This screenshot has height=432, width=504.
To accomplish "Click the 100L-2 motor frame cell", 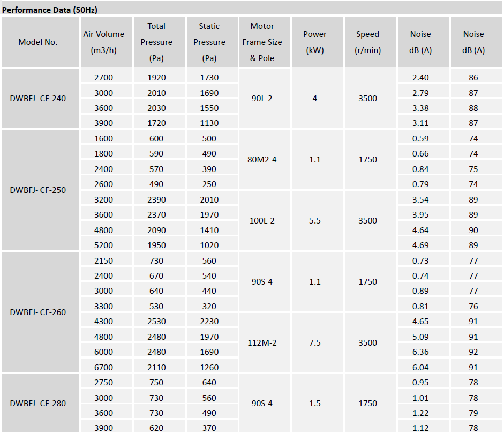I will click(x=262, y=220).
